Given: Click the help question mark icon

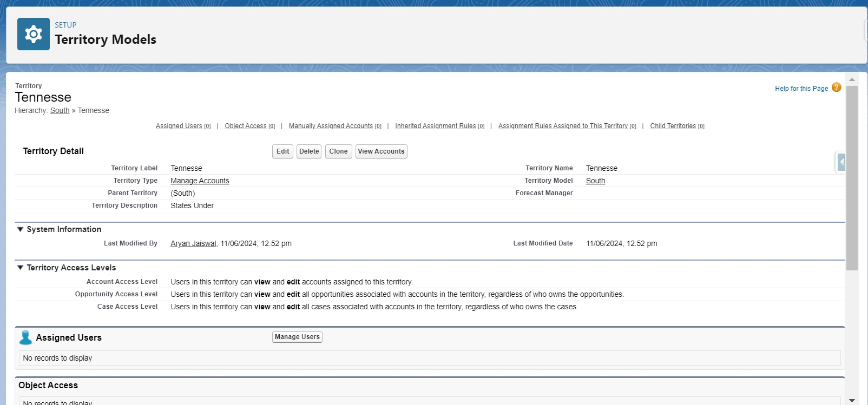Looking at the screenshot, I should [836, 88].
